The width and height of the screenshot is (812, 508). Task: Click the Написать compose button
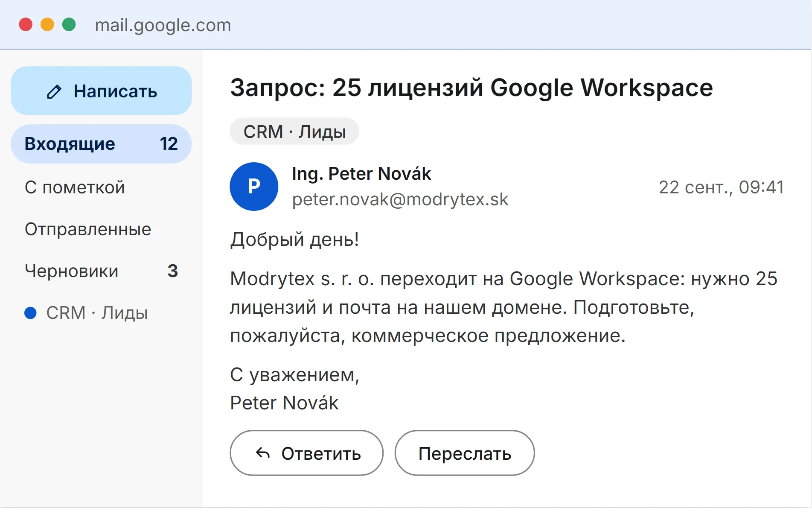pyautogui.click(x=101, y=91)
